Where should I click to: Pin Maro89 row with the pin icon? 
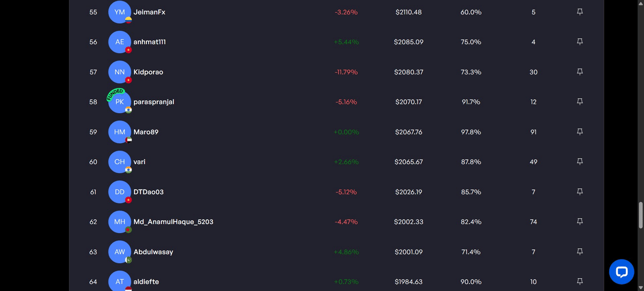580,132
